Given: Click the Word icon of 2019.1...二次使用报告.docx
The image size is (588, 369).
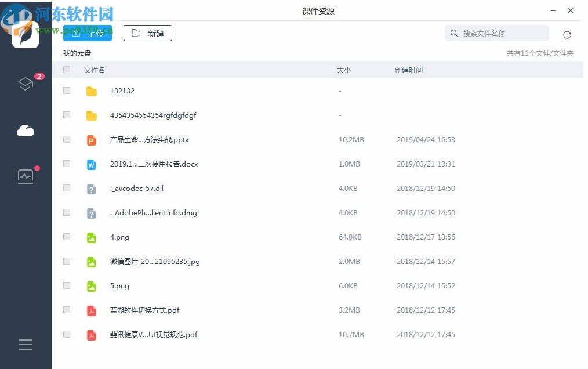Looking at the screenshot, I should pyautogui.click(x=91, y=164).
